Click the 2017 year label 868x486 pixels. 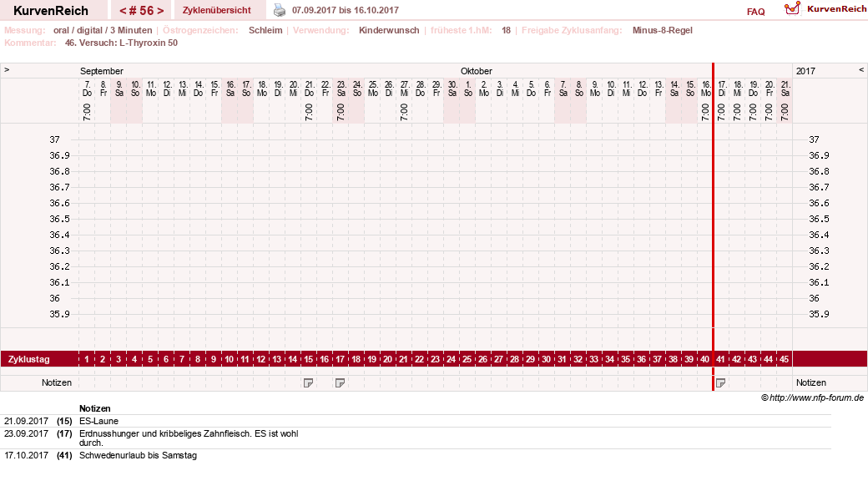point(805,71)
